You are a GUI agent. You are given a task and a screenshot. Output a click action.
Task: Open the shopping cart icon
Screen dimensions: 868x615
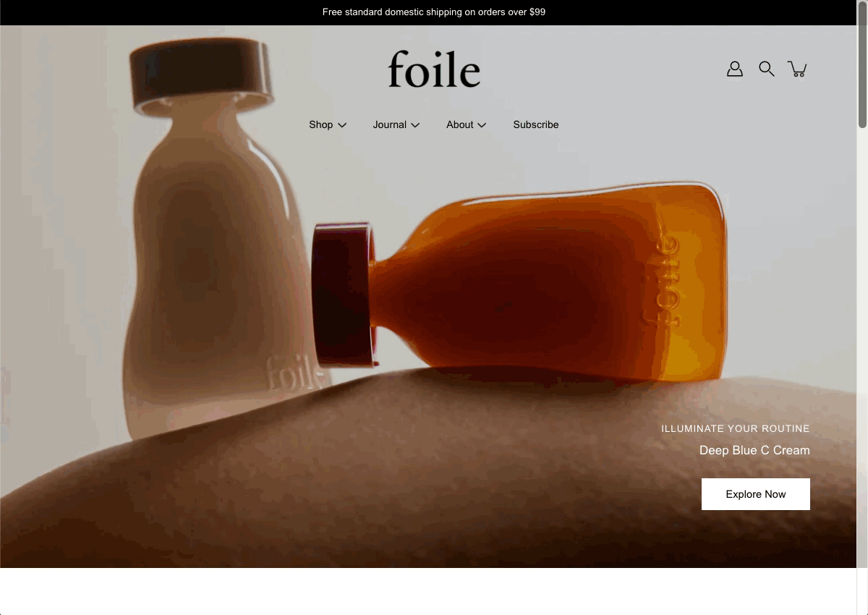pos(798,69)
